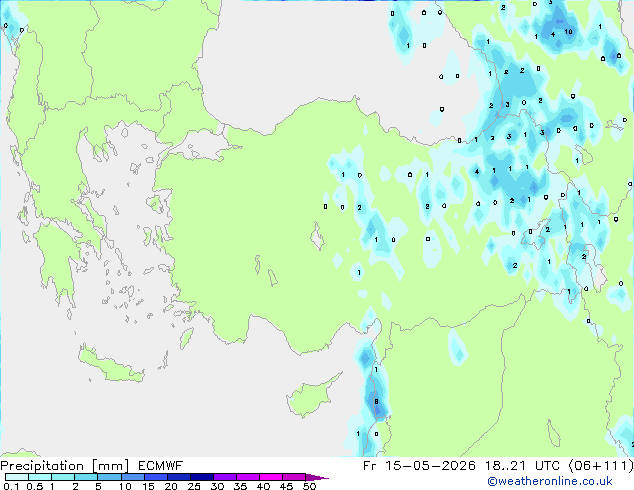
Task: Click the '10' precipitation value on map
Action: click(568, 32)
